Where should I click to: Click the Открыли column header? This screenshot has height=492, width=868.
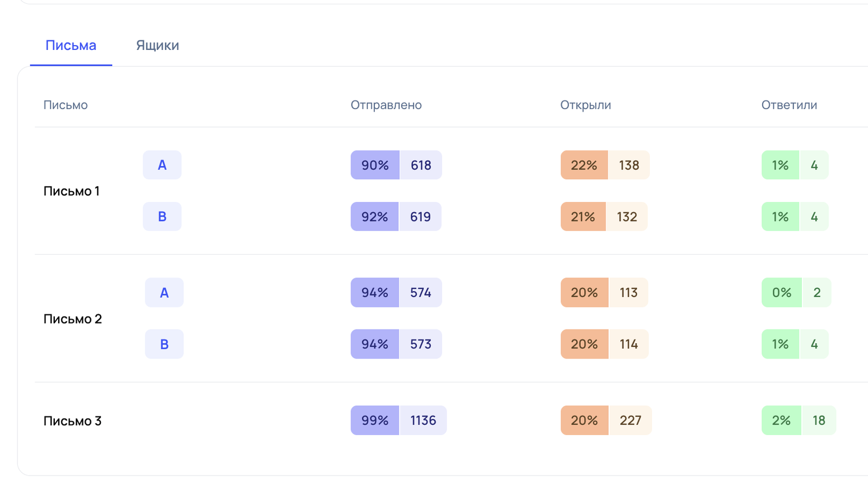point(585,105)
